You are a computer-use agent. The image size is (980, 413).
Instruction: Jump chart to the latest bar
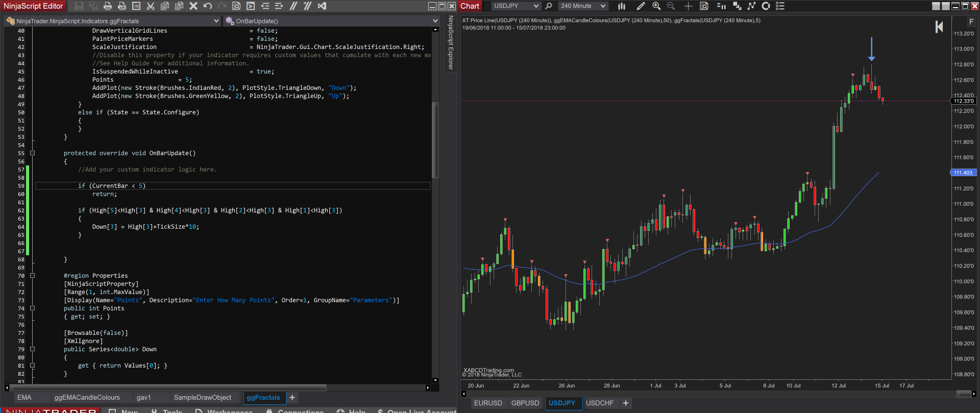tap(939, 27)
